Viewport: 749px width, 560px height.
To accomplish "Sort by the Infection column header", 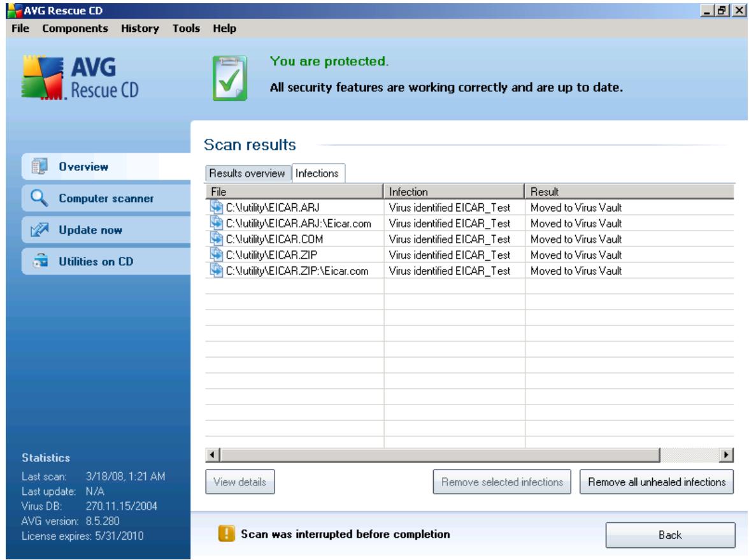I will [x=454, y=192].
